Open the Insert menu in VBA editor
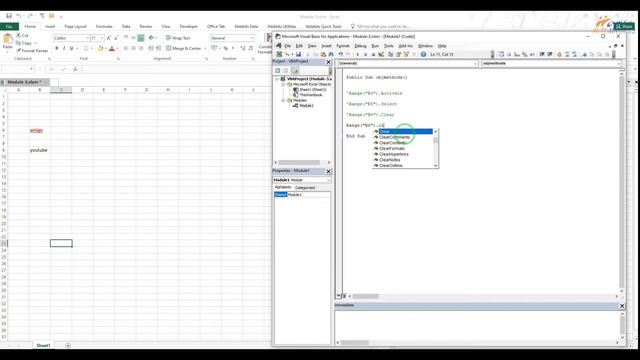This screenshot has height=360, width=640. coord(326,46)
